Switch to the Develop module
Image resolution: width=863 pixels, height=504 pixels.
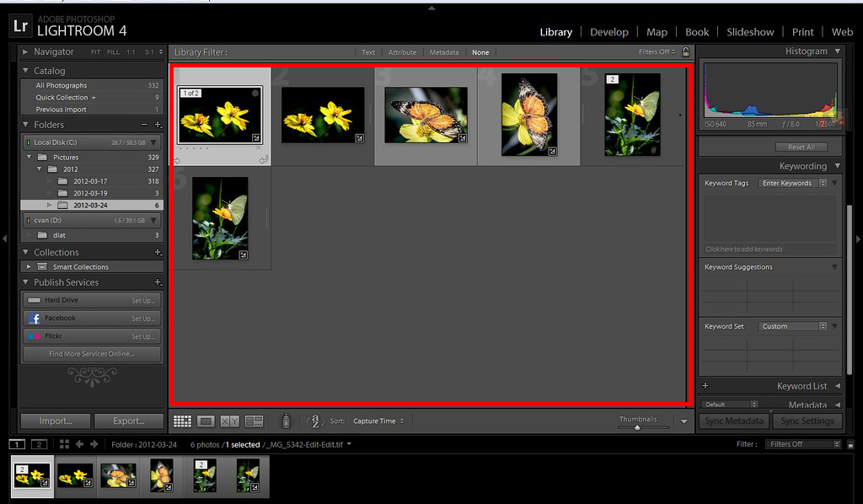point(609,31)
